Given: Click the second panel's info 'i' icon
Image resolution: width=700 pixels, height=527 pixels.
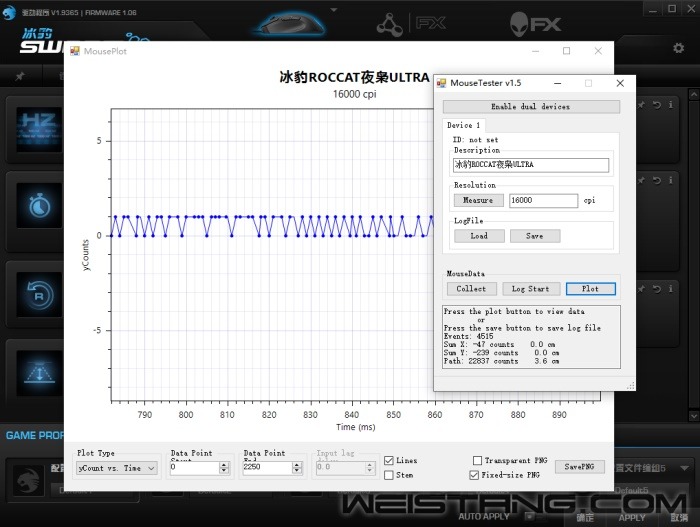Looking at the screenshot, I should [671, 180].
